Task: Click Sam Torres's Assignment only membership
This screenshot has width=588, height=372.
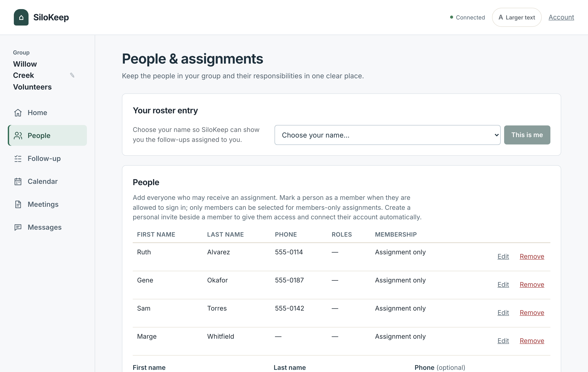Action: pyautogui.click(x=400, y=308)
